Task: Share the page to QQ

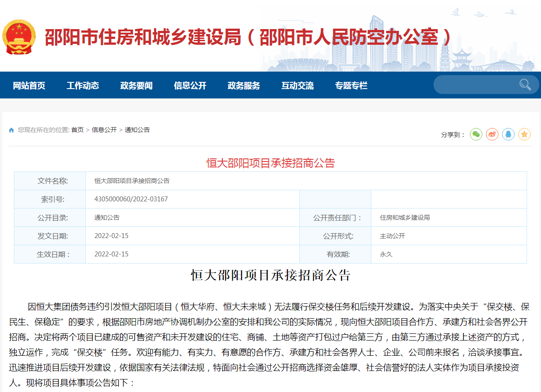Action: pos(508,134)
